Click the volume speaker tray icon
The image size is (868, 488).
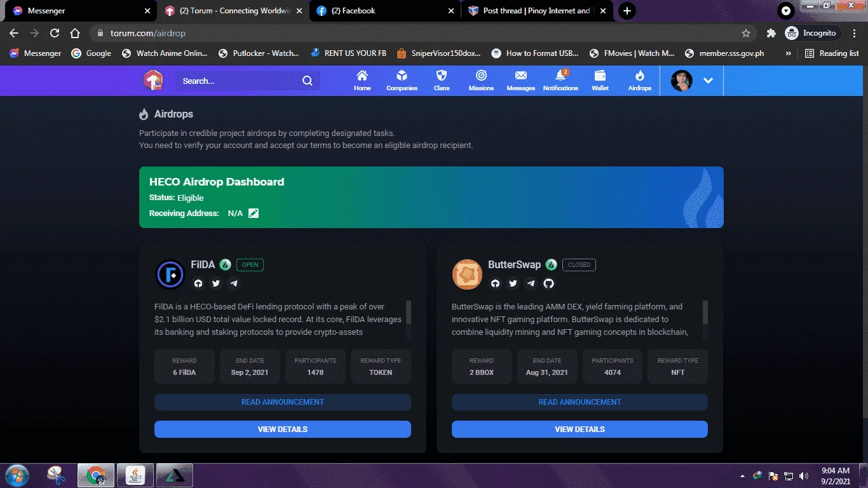[x=803, y=475]
